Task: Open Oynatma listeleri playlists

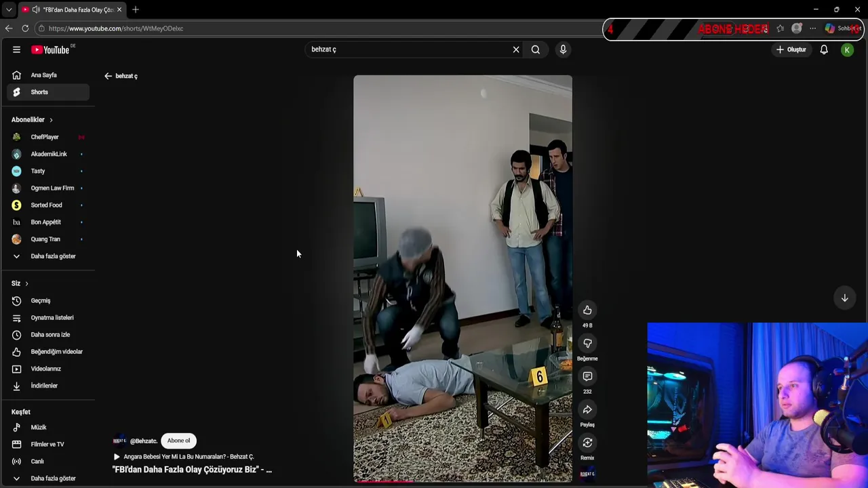Action: click(47, 318)
